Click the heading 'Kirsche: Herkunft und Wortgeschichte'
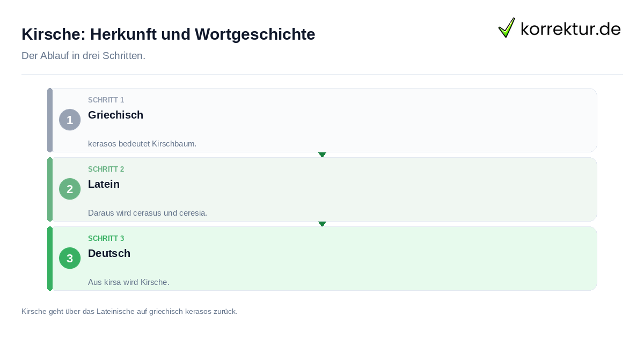 168,34
